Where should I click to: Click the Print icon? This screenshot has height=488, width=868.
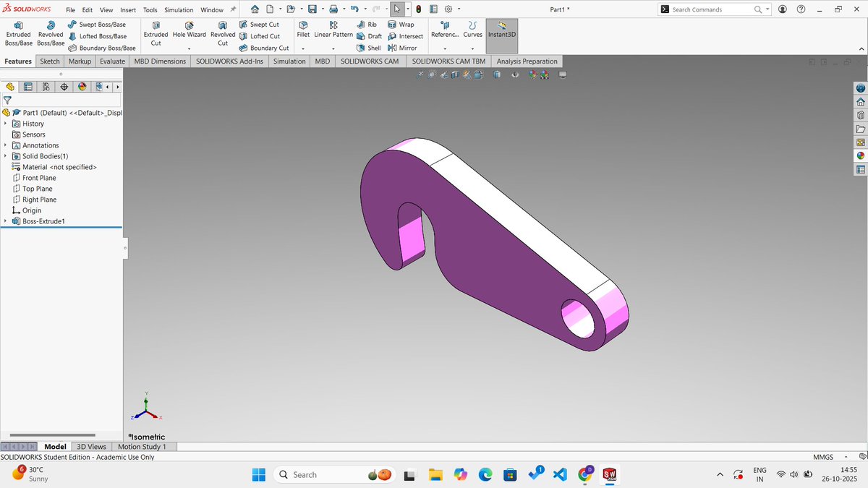pos(333,9)
